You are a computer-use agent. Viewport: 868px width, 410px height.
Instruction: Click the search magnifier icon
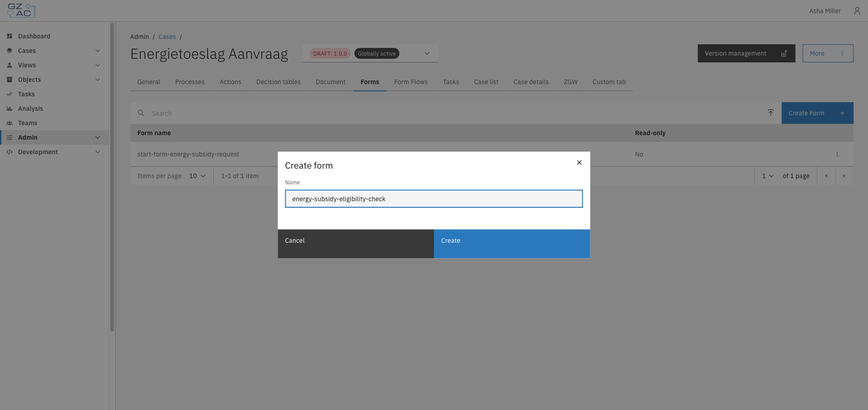(x=141, y=113)
